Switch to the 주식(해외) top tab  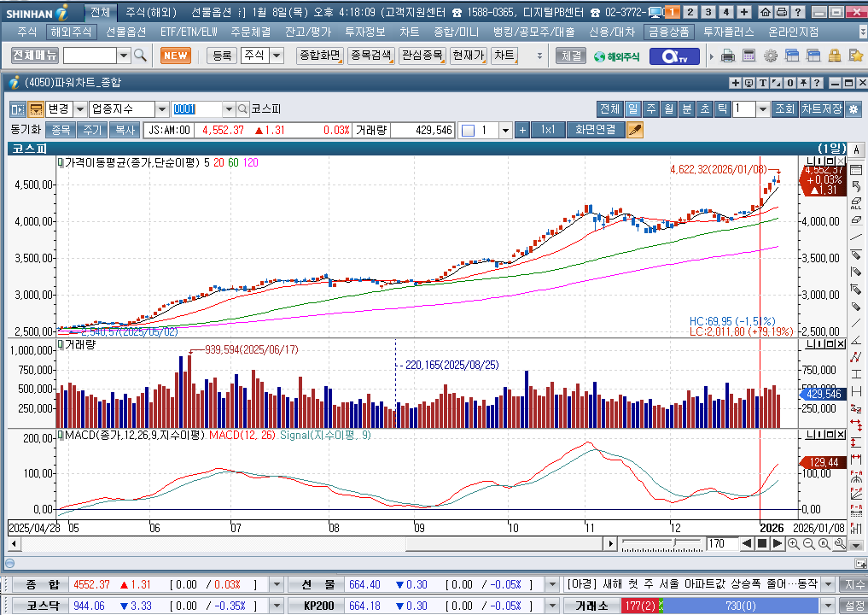click(x=150, y=12)
